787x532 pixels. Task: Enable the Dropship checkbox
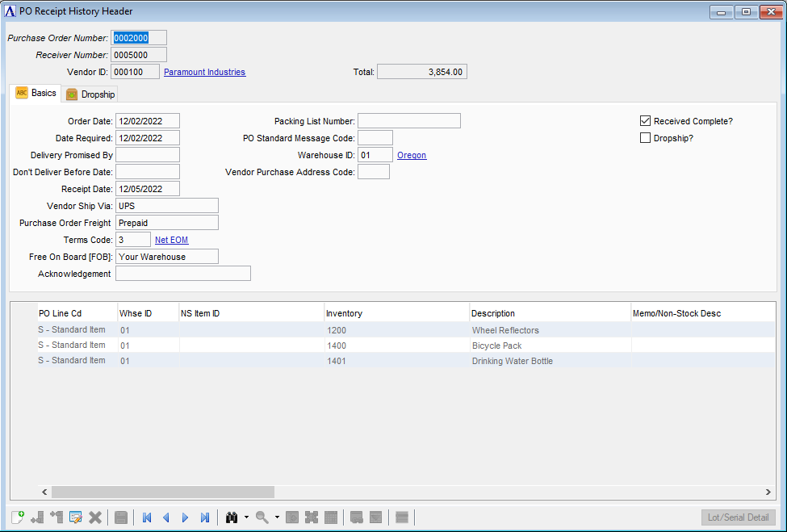(645, 138)
